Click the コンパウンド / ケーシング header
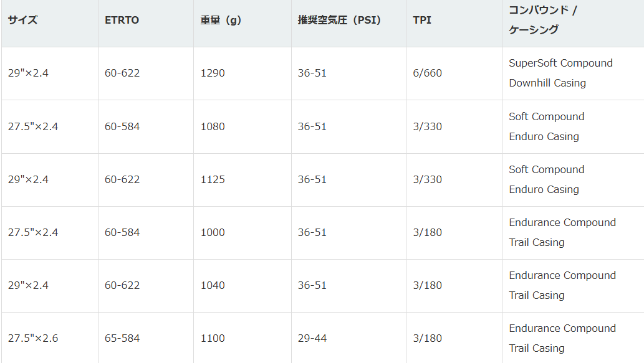The image size is (644, 363). [542, 20]
